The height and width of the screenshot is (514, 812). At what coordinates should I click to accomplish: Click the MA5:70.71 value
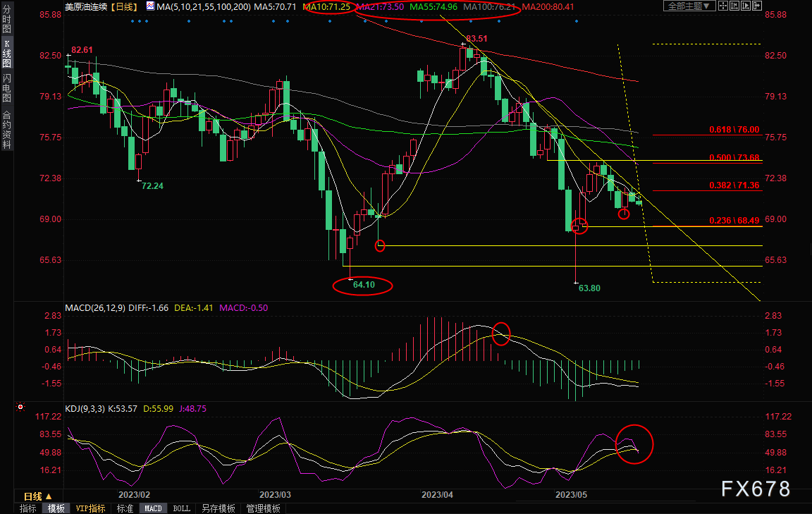[275, 7]
